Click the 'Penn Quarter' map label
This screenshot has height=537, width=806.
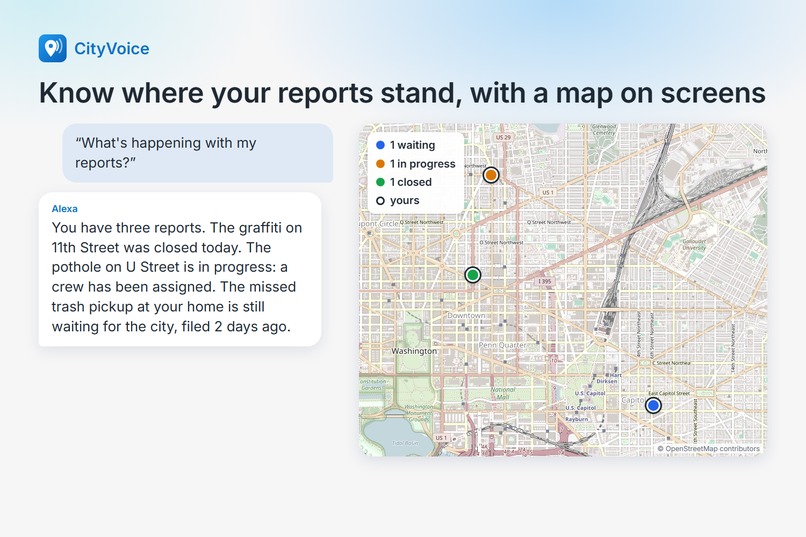[503, 345]
